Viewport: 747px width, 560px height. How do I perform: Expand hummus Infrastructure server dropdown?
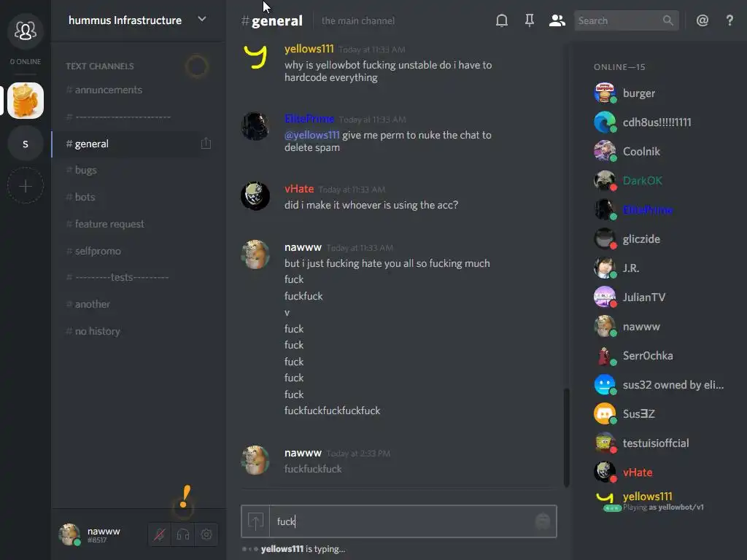click(x=202, y=20)
